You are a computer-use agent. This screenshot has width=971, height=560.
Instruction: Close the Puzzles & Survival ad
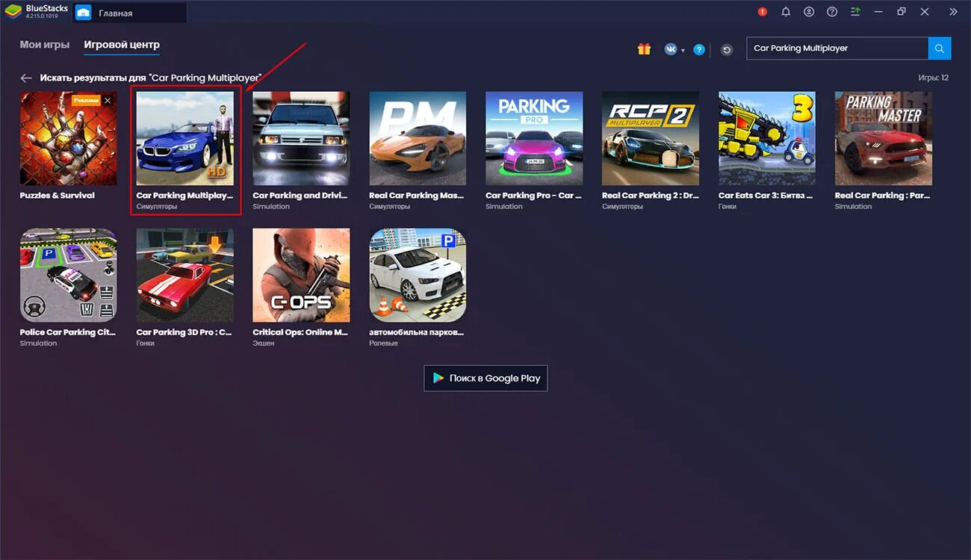[108, 100]
